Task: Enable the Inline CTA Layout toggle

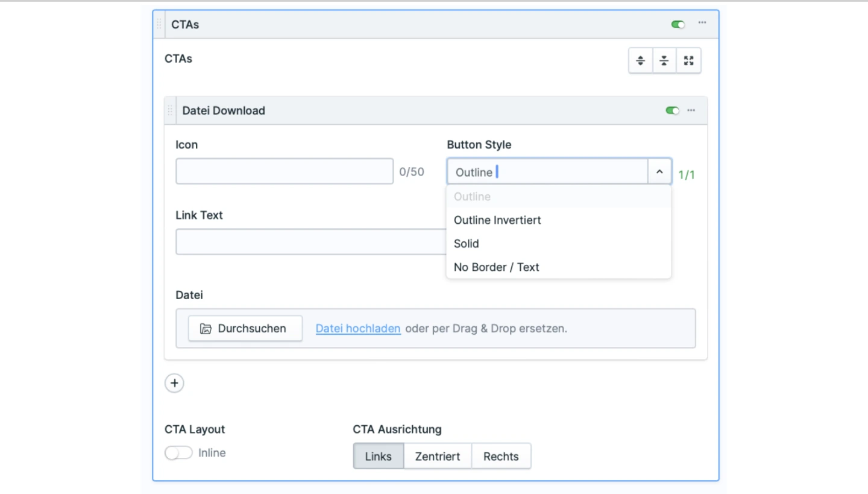Action: 178,453
